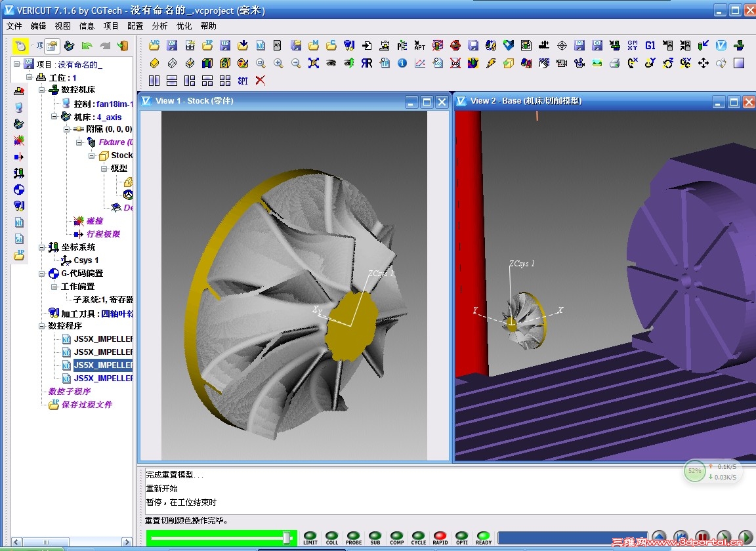Click the $PI toolbar icon
Image resolution: width=756 pixels, height=551 pixels.
point(243,81)
